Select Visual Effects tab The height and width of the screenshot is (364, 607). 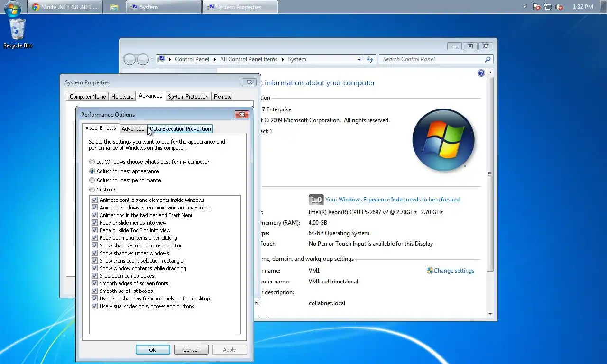(x=101, y=128)
